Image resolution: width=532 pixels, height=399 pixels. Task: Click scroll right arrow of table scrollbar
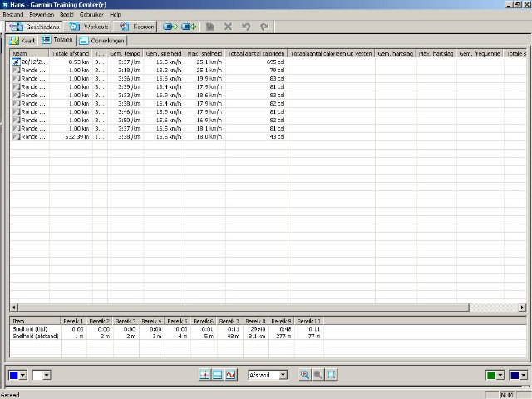click(x=522, y=308)
